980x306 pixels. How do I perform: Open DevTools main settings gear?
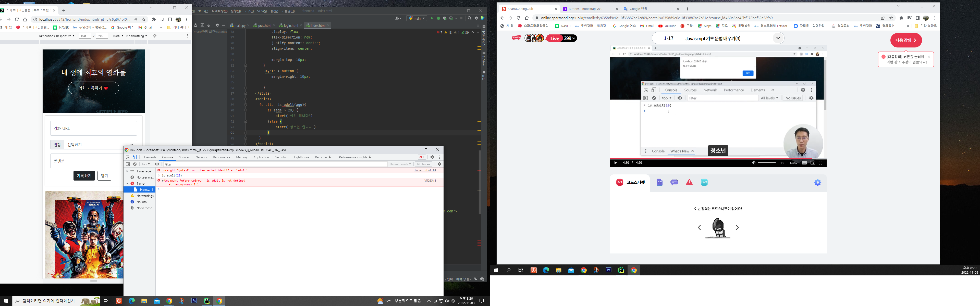432,157
